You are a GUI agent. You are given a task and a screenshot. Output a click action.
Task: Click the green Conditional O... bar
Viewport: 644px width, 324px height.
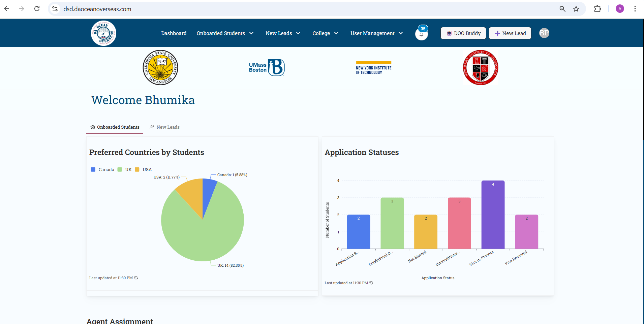392,223
